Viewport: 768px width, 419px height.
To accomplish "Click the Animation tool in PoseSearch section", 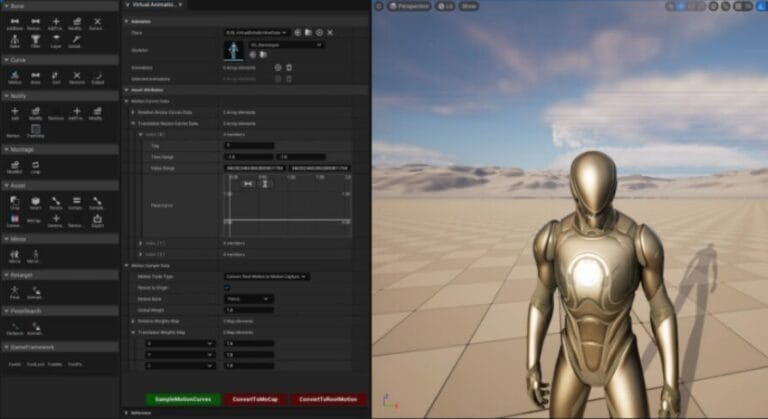I will (x=35, y=328).
